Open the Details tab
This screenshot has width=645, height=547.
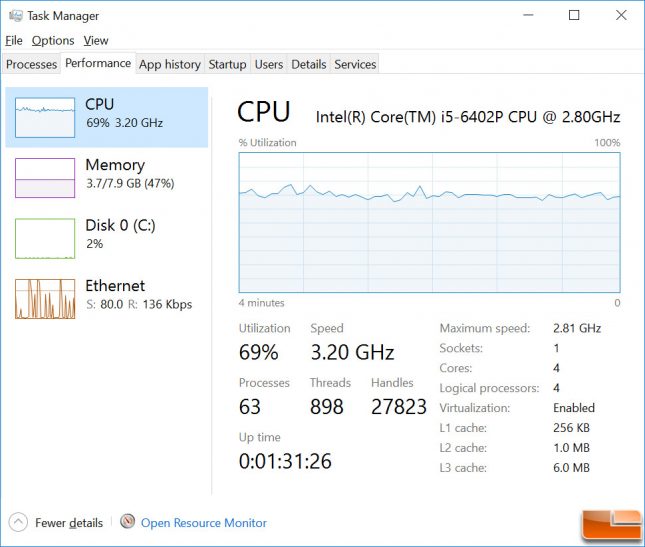coord(309,64)
